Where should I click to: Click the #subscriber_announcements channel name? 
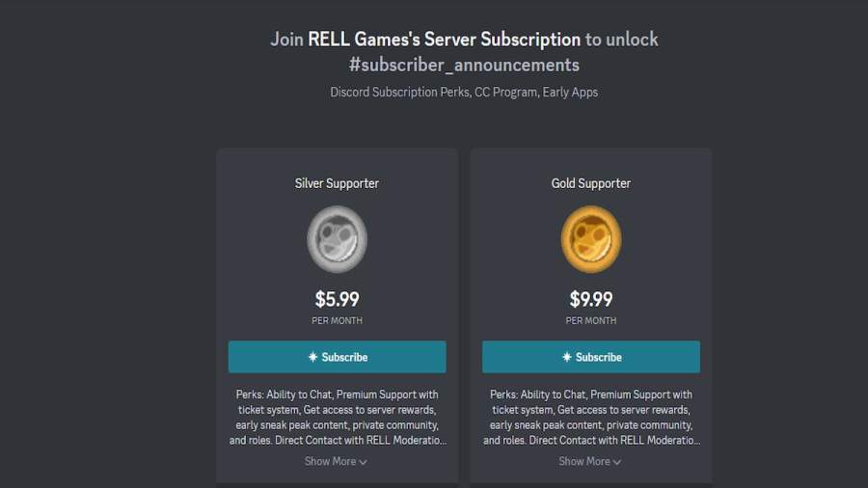464,65
